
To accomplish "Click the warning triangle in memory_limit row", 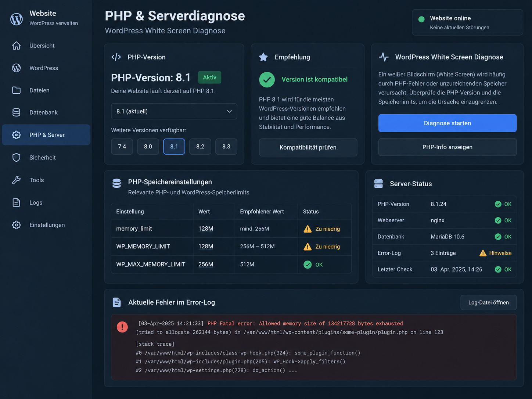I will pos(308,229).
